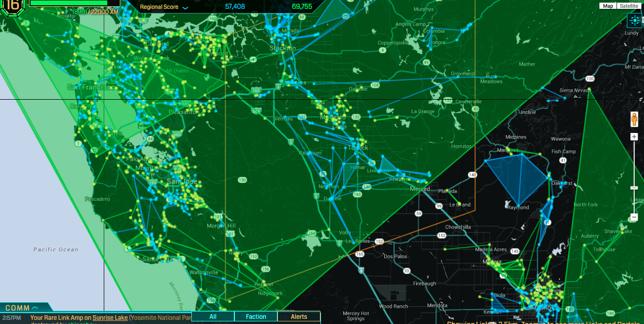Click the Copperopolis map label
Image resolution: width=644 pixels, height=324 pixels.
394,43
